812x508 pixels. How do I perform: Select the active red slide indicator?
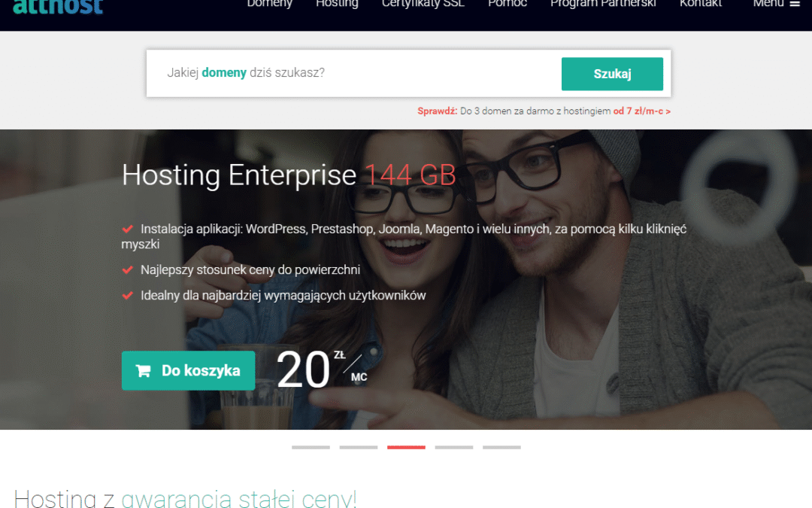coord(406,447)
